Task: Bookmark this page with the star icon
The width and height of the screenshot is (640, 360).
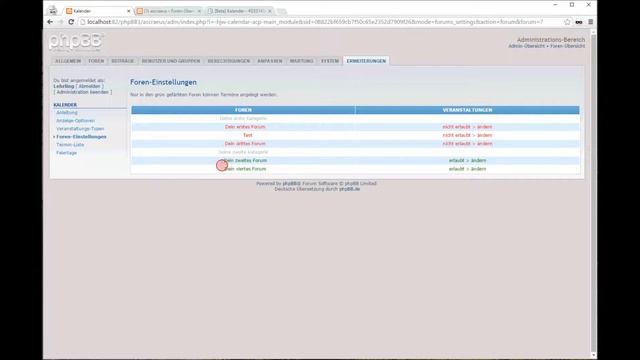Action: point(567,22)
